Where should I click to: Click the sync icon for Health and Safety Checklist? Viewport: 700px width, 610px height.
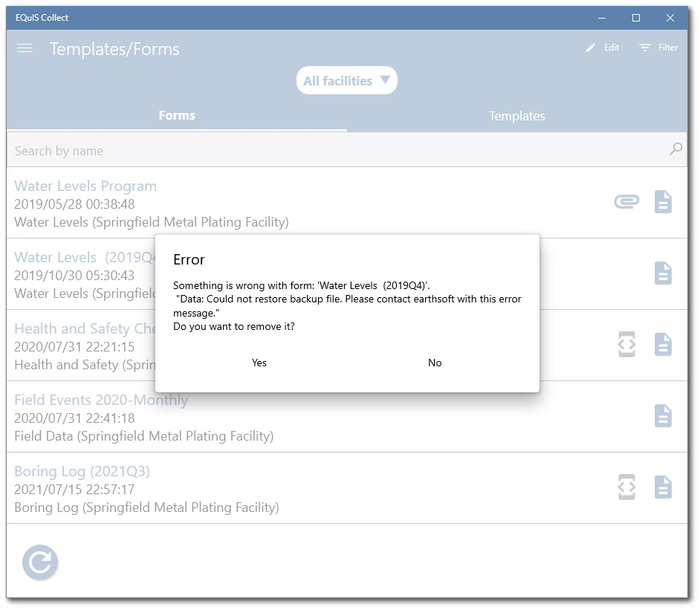coord(626,344)
